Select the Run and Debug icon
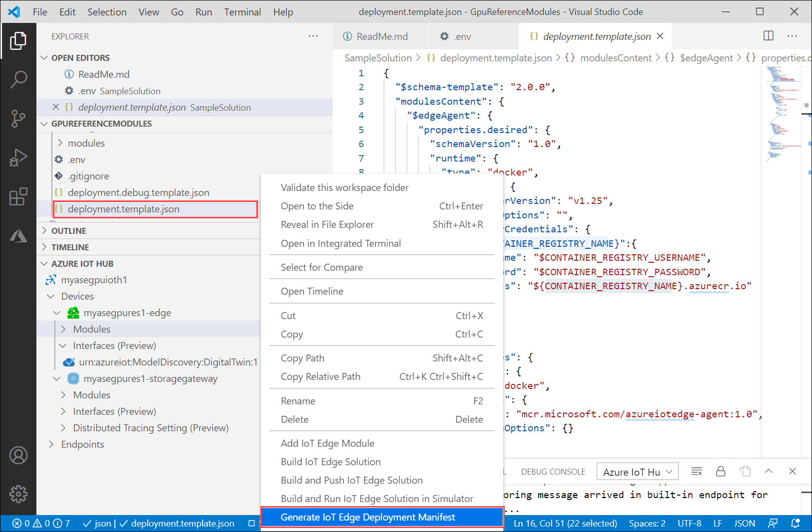812x532 pixels. 18,158
